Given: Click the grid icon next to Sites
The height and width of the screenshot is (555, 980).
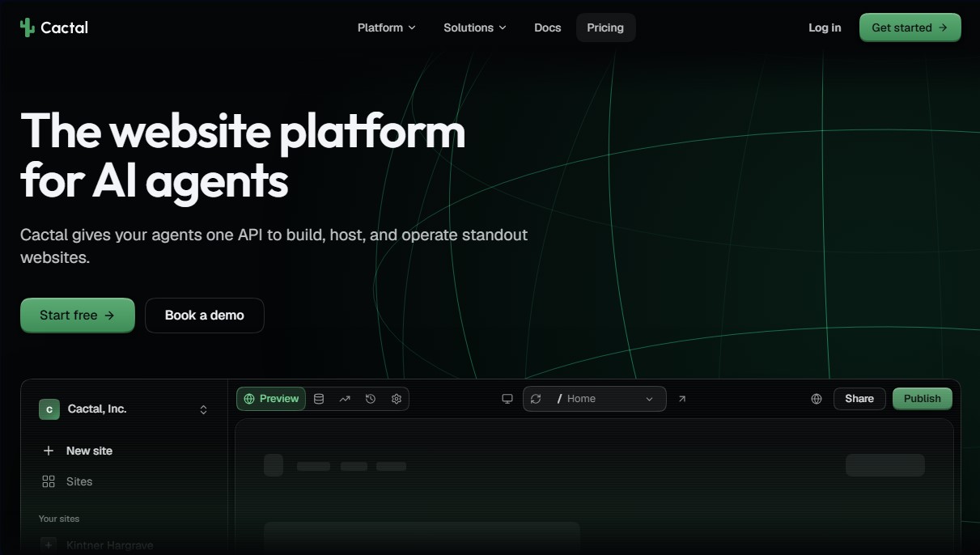Looking at the screenshot, I should pos(49,481).
